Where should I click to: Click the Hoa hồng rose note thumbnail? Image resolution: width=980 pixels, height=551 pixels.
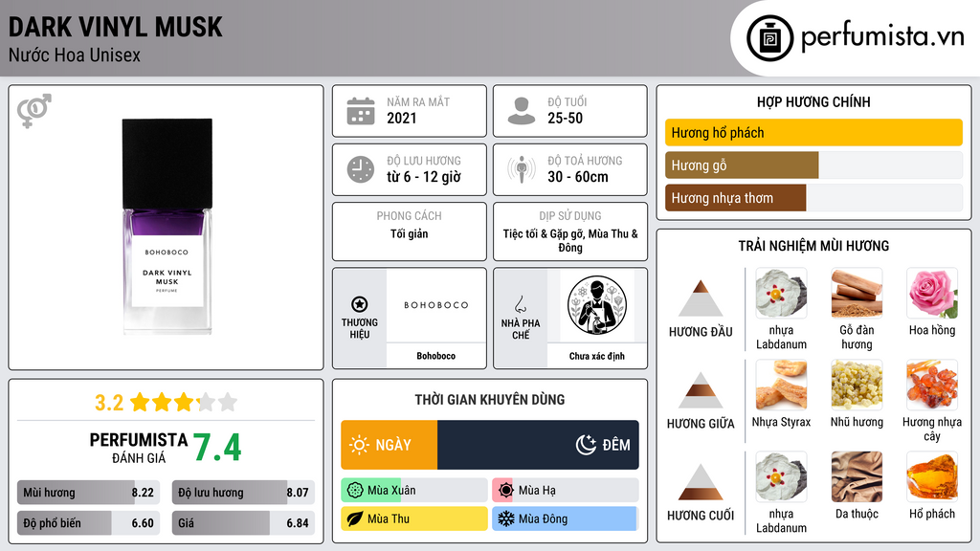click(932, 293)
